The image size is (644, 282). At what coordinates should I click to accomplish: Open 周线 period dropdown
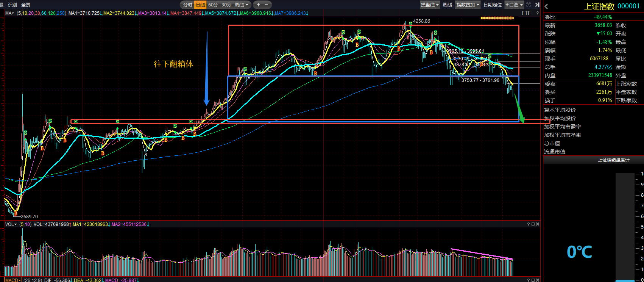(x=242, y=5)
